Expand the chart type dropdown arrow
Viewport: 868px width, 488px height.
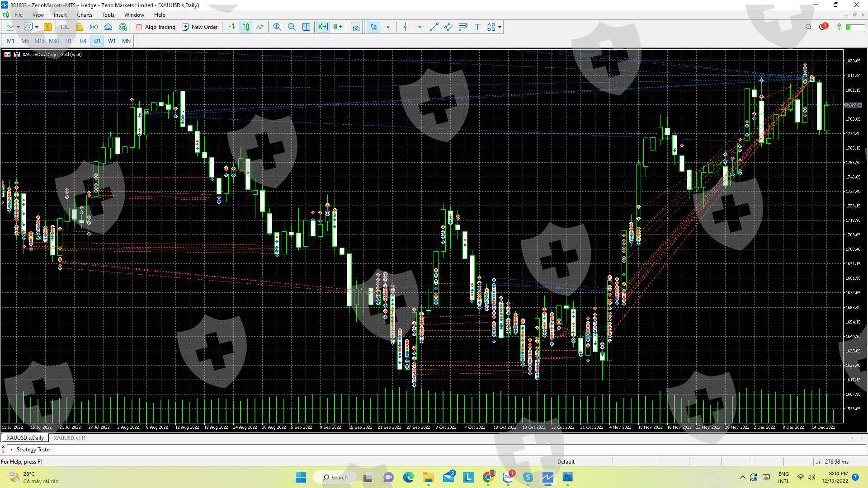pos(18,27)
